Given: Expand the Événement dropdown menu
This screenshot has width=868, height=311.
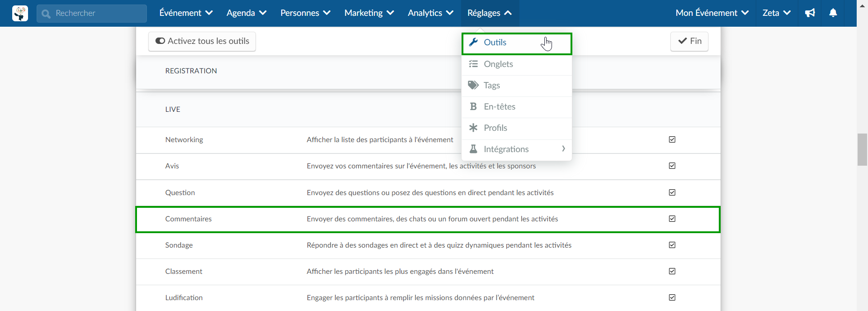Looking at the screenshot, I should pyautogui.click(x=186, y=13).
